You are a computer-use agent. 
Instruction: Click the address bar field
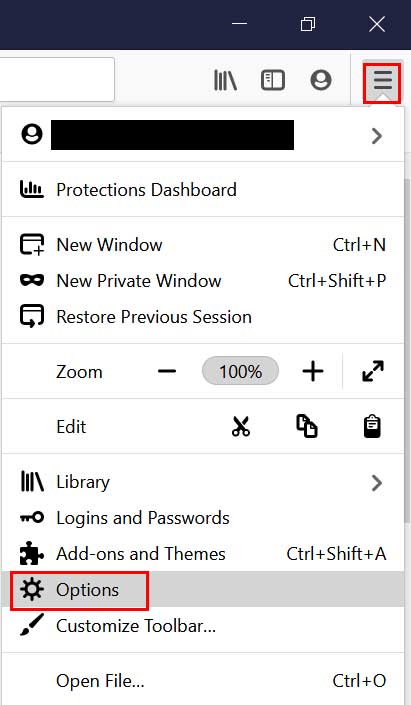point(57,79)
